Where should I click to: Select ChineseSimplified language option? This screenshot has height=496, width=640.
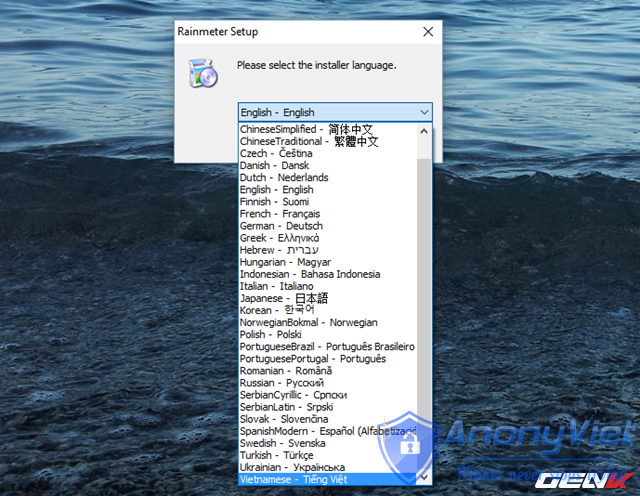pos(328,129)
